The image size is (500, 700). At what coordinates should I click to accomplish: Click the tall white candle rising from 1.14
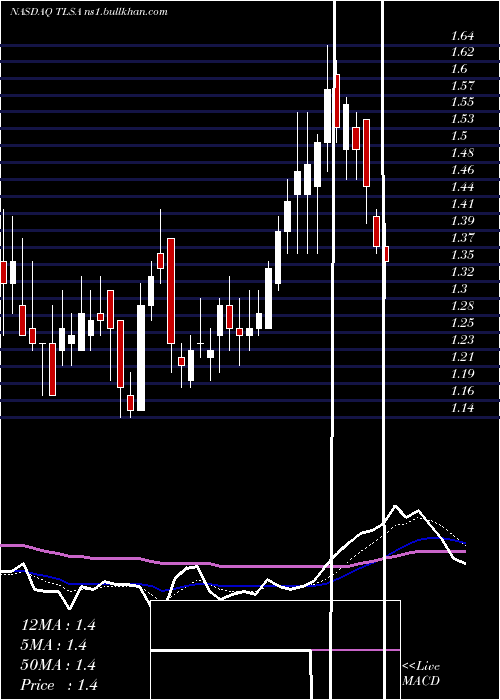click(141, 358)
